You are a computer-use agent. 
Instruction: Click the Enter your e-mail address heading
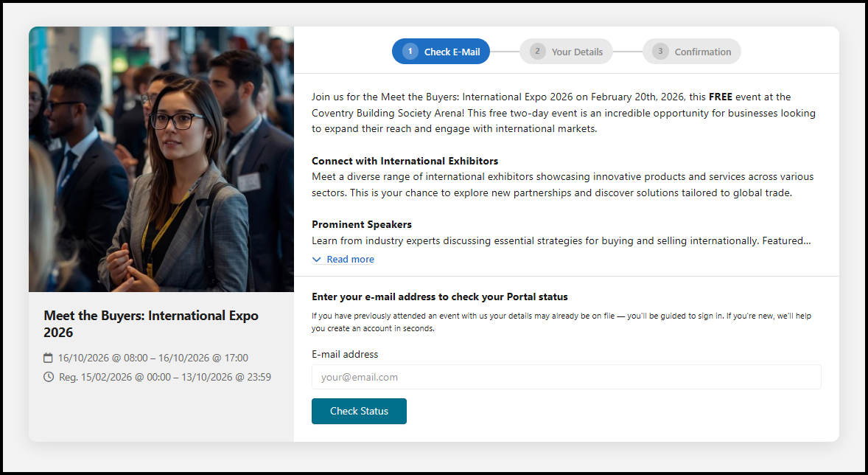(440, 297)
